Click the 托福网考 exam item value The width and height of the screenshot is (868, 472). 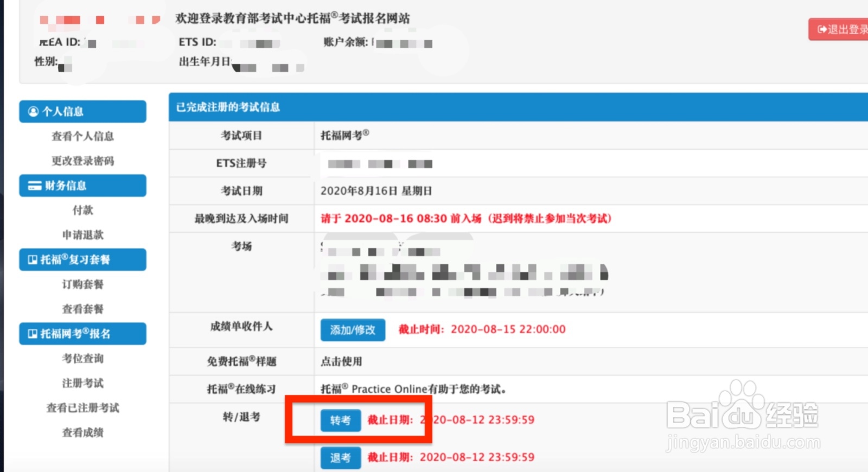click(344, 135)
